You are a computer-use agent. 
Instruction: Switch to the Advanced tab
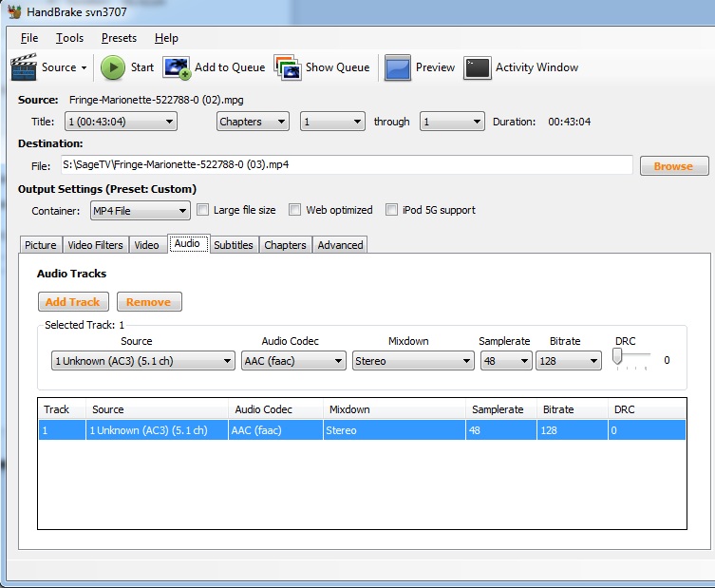point(340,245)
